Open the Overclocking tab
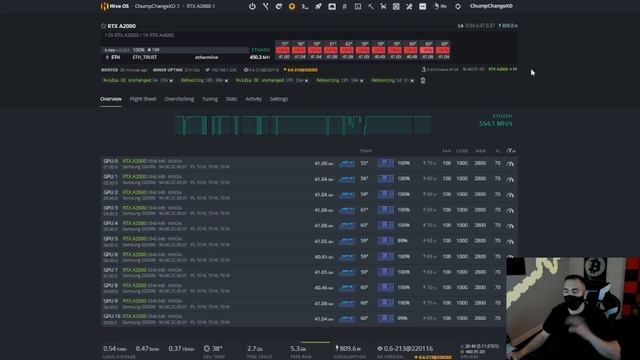Image resolution: width=640 pixels, height=360 pixels. click(x=179, y=99)
